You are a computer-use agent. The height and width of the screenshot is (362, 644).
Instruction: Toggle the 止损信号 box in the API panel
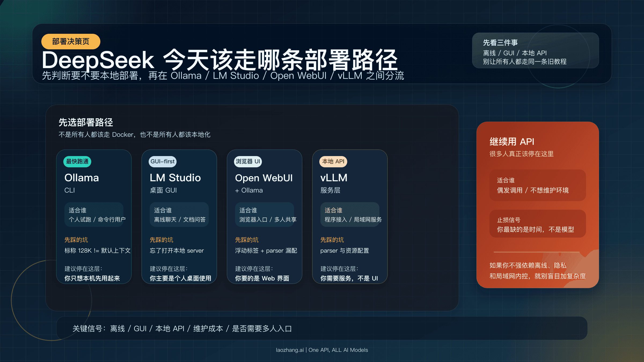[537, 225]
